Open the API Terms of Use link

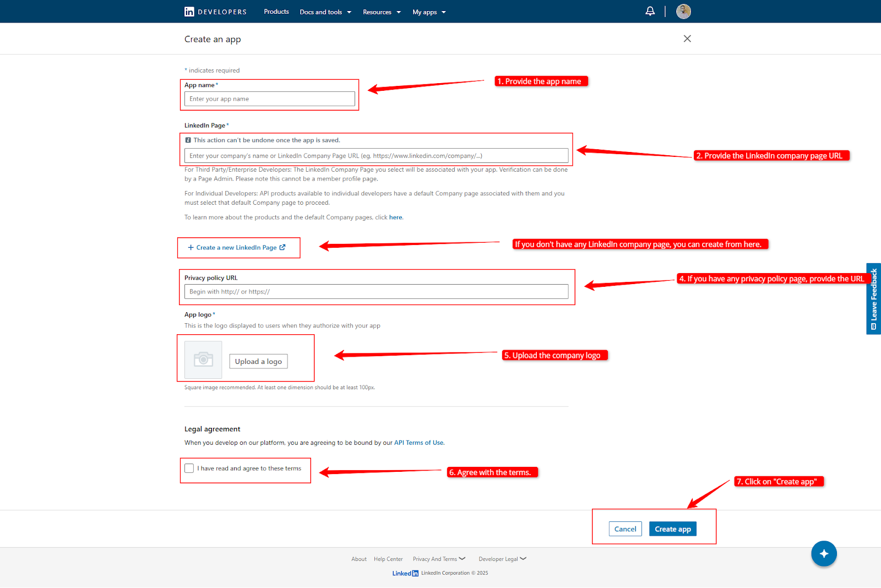(419, 443)
